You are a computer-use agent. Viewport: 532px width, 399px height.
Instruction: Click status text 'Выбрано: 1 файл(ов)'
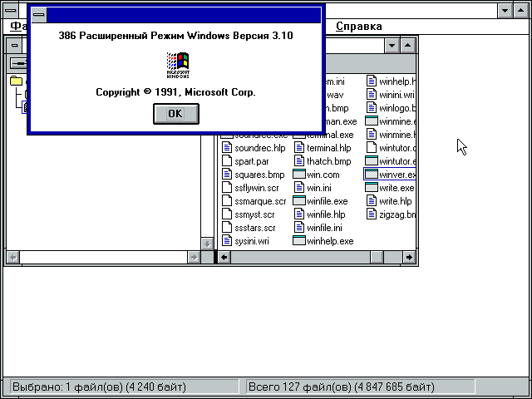point(67,387)
